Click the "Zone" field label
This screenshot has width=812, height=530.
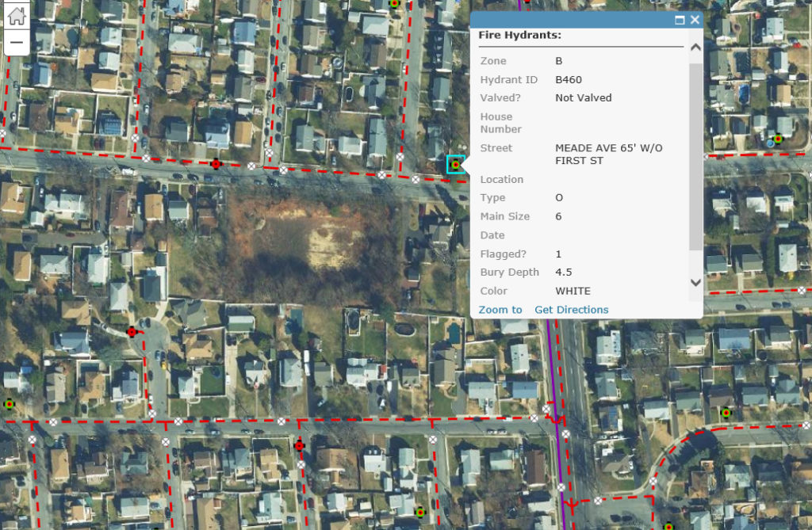click(x=493, y=61)
